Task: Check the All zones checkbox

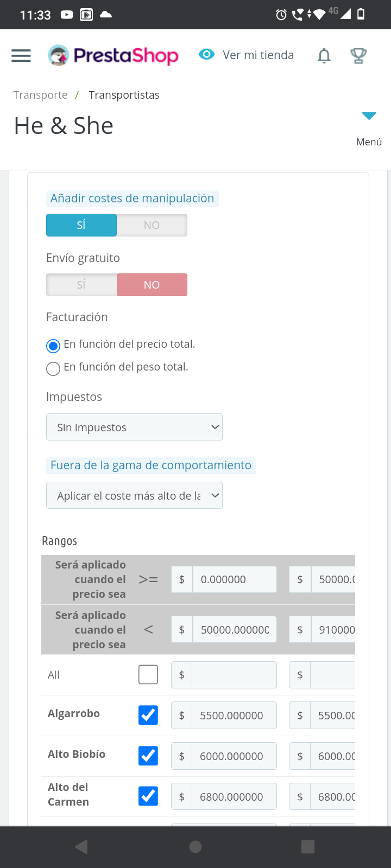Action: click(x=148, y=675)
